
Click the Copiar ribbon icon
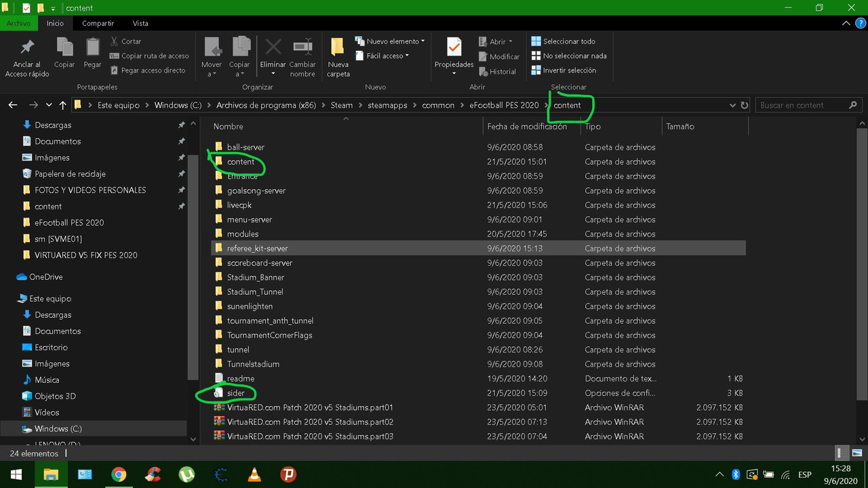64,54
